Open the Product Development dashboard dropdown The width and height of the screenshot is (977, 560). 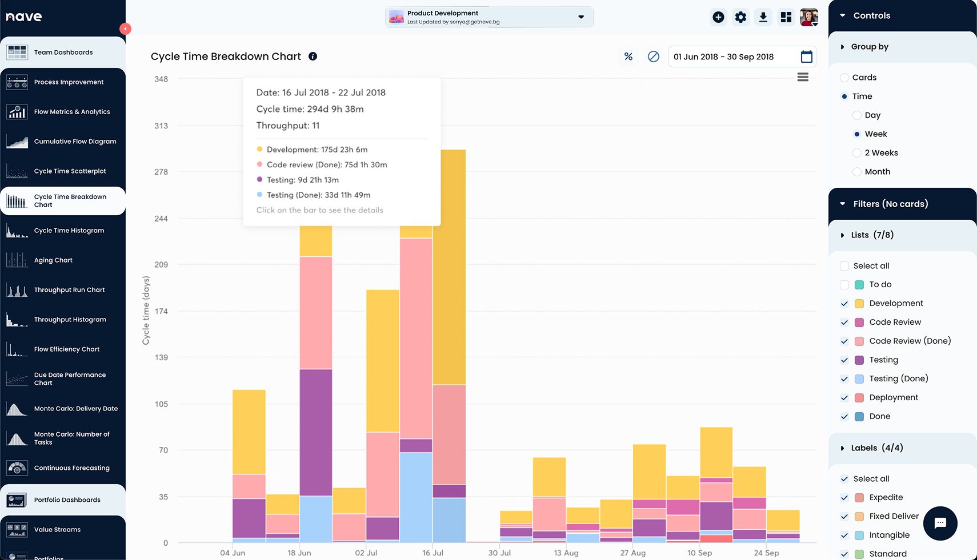click(582, 17)
